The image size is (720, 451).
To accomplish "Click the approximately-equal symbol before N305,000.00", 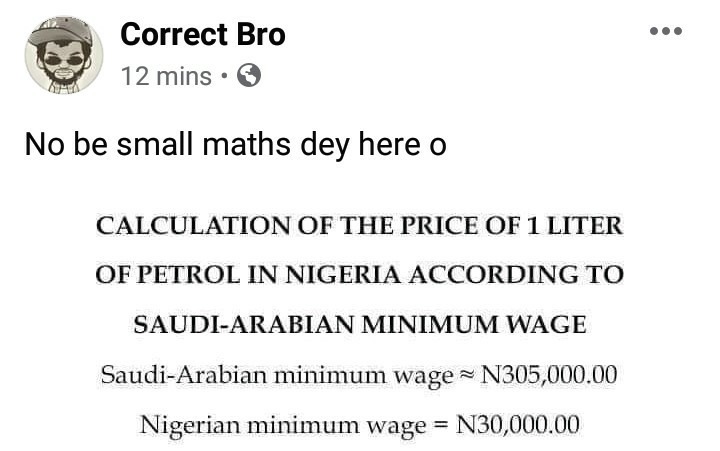I will (x=467, y=376).
